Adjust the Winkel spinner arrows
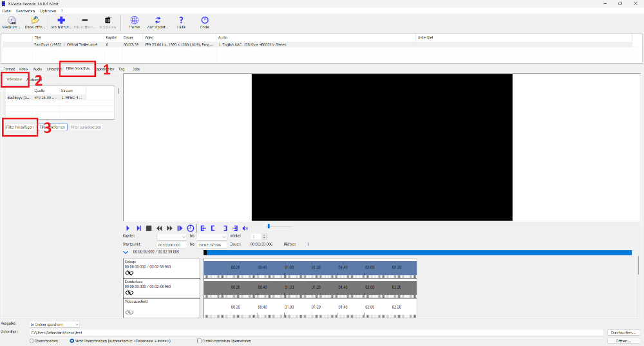 264,237
